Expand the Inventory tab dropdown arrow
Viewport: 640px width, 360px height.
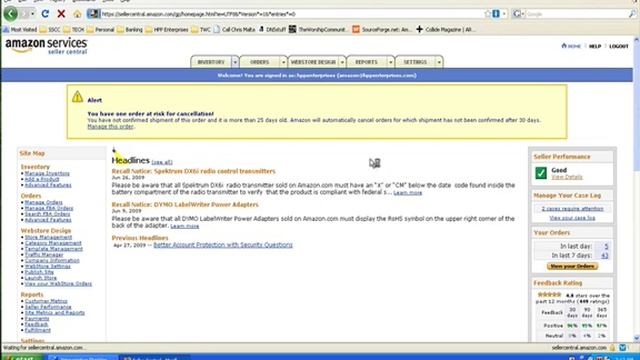tap(235, 62)
